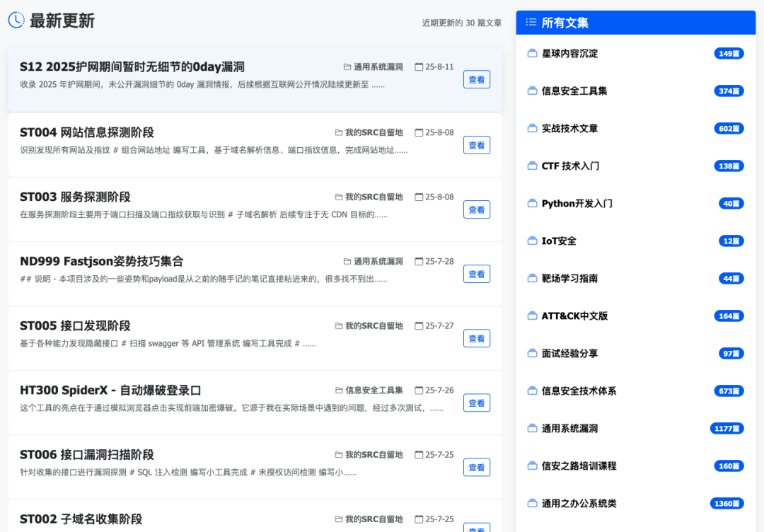
Task: Click 查看 for ST006 接口漏洞扫描阶段
Action: [477, 467]
